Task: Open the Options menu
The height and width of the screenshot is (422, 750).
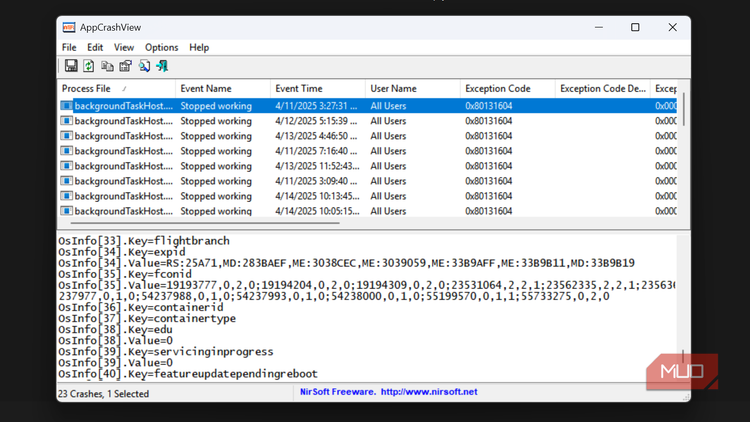Action: click(162, 47)
